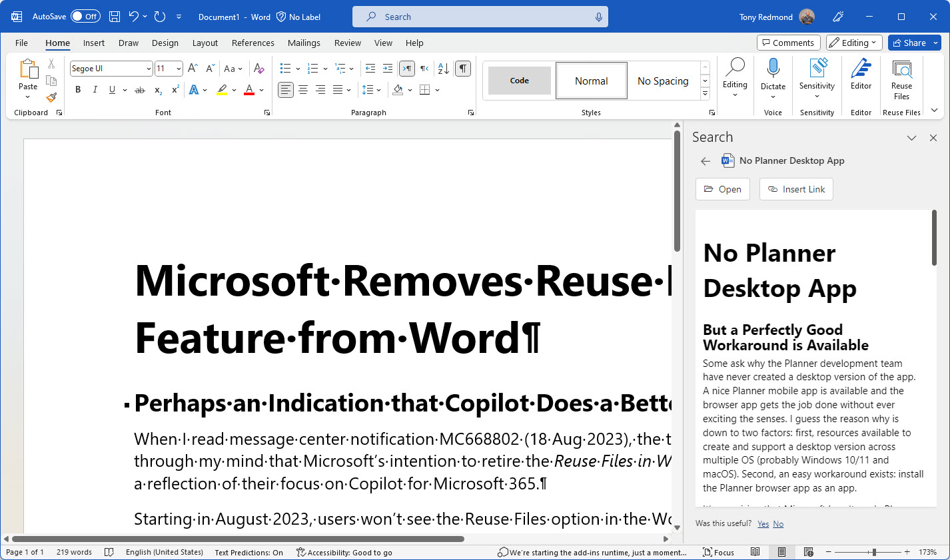Viewport: 950px width, 560px height.
Task: Click the Undo arrow icon
Action: click(x=134, y=17)
